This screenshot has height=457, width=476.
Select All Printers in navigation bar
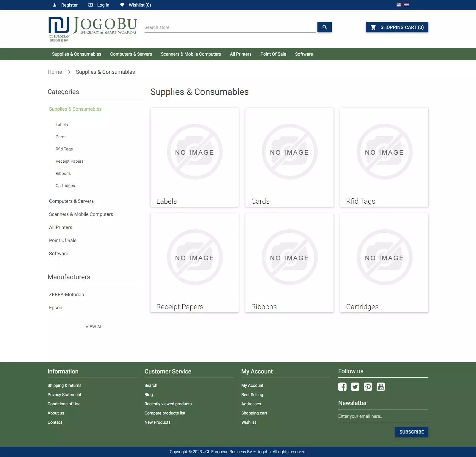(240, 54)
